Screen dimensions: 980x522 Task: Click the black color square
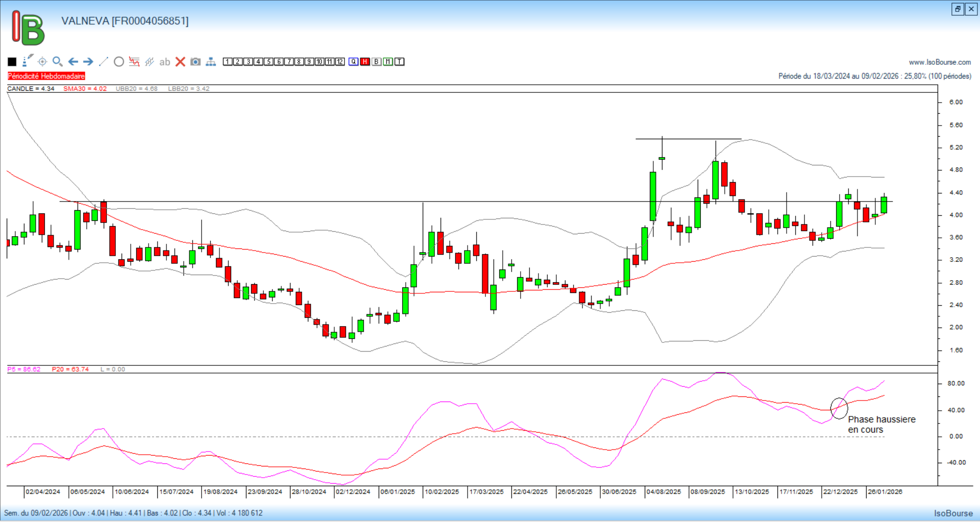pos(12,62)
